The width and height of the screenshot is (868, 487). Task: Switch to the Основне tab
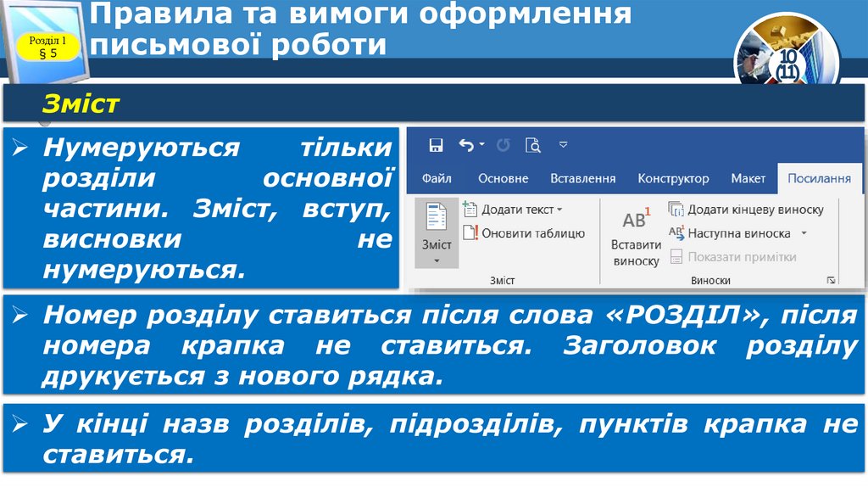click(x=504, y=178)
